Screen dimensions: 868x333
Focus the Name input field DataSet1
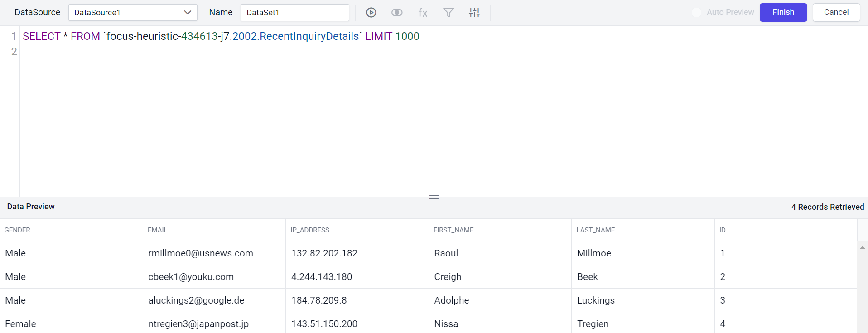[x=295, y=13]
